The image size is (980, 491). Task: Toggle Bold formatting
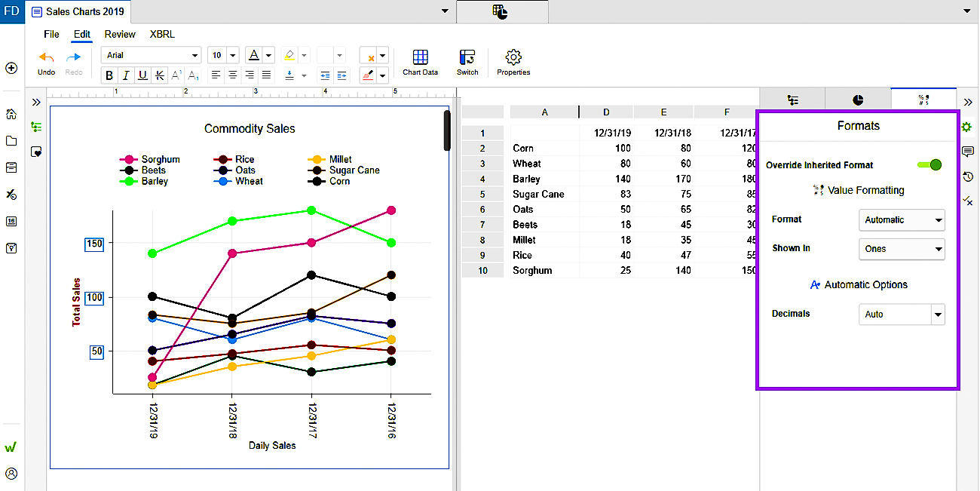click(x=109, y=75)
